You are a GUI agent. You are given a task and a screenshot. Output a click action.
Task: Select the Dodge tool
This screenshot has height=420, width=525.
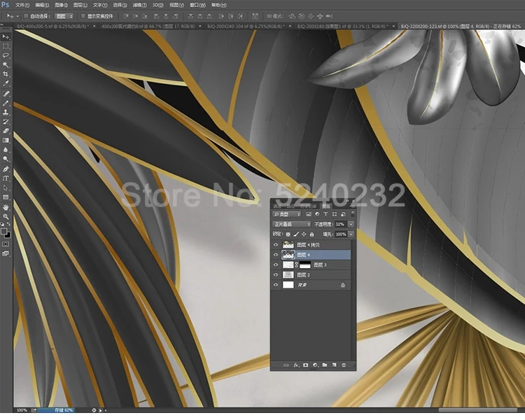(6, 159)
